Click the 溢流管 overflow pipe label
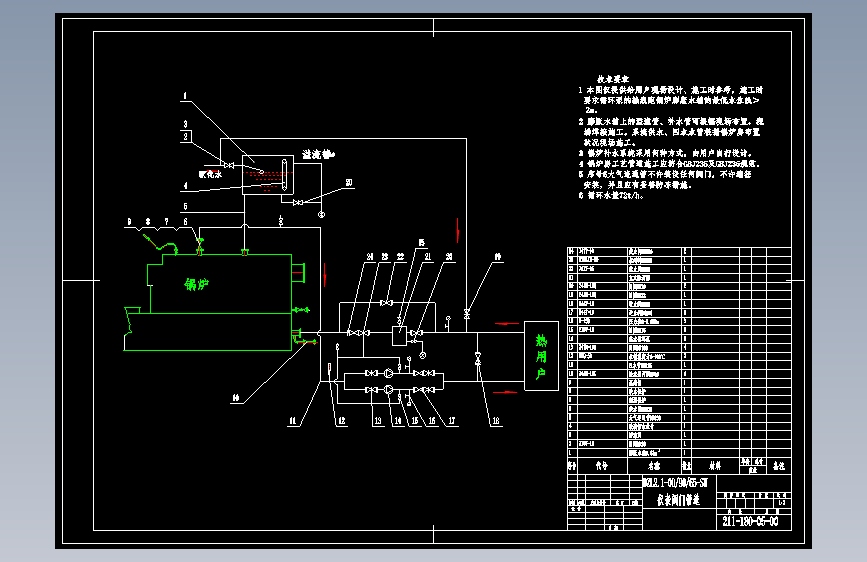 [x=318, y=154]
